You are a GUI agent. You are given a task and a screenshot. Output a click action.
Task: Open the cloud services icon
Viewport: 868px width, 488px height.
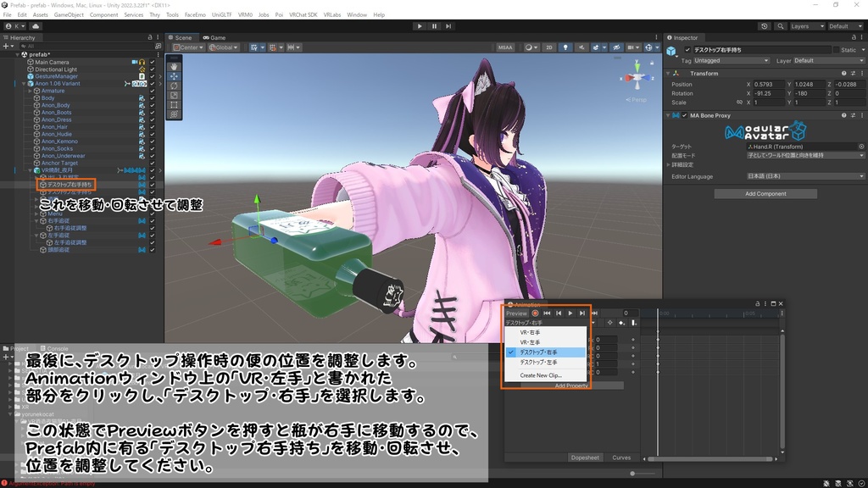click(36, 26)
